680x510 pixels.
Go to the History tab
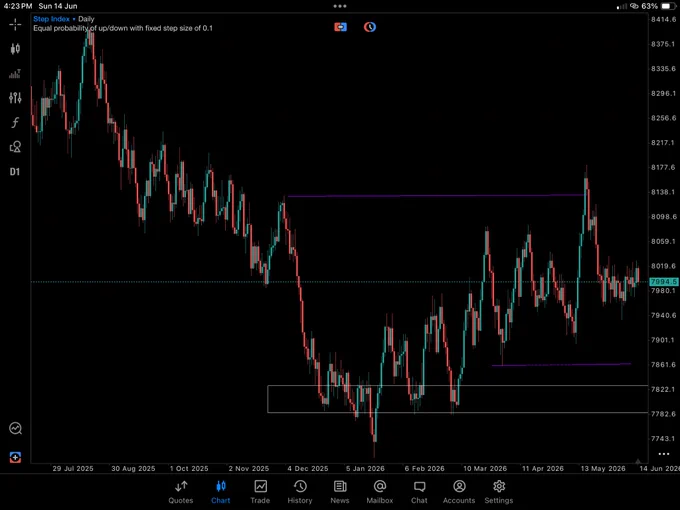click(x=300, y=492)
